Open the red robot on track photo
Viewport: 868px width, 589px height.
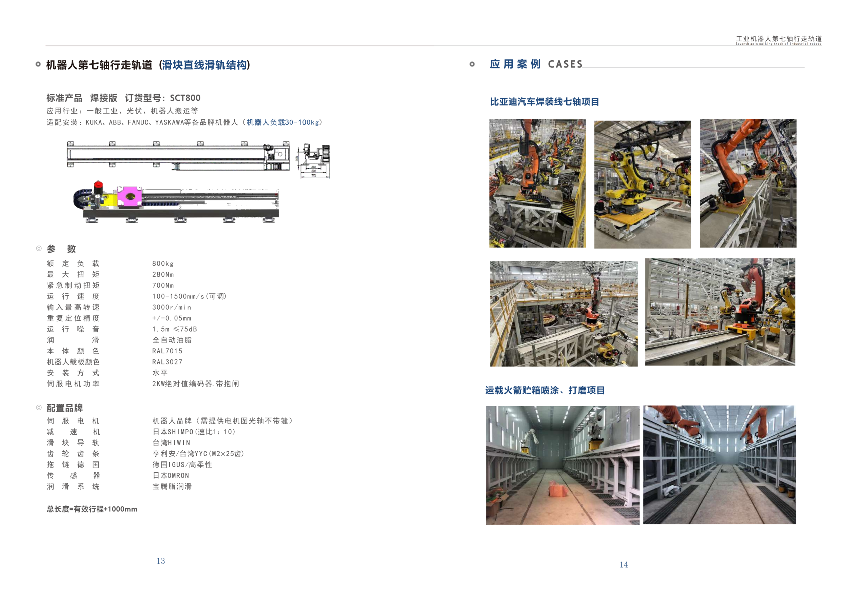(720, 312)
